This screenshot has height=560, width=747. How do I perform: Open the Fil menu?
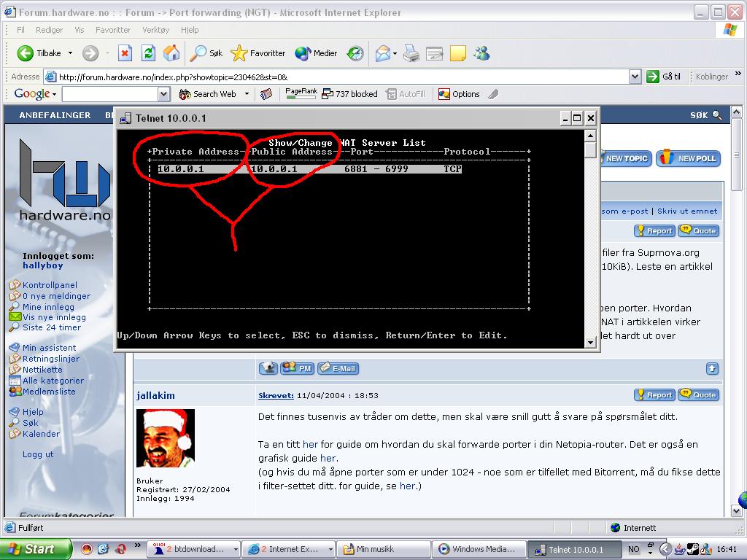[x=20, y=29]
